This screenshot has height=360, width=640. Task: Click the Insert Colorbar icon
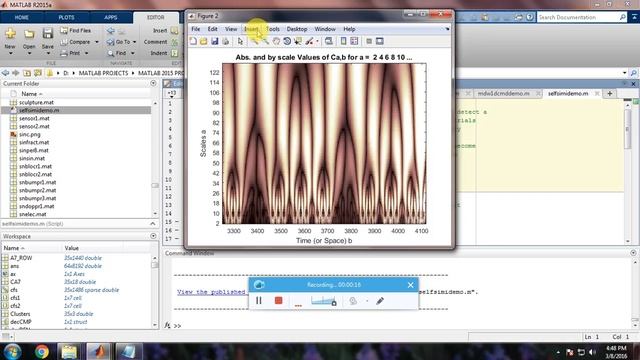(x=343, y=41)
